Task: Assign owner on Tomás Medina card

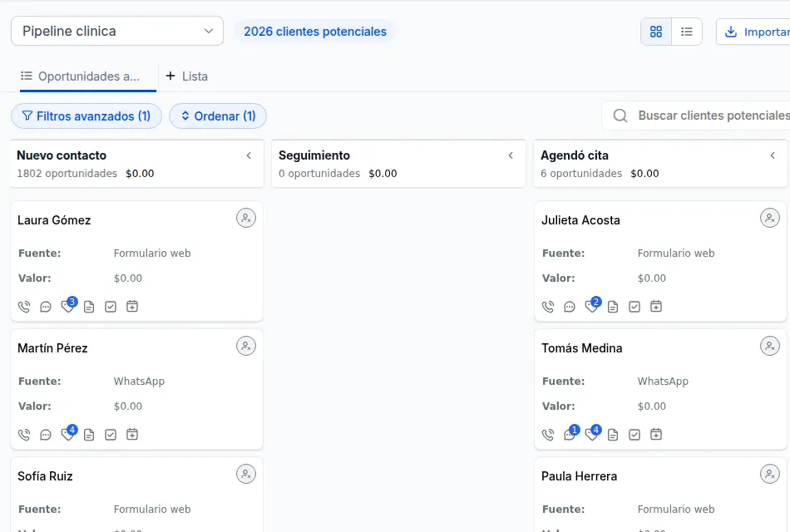Action: [x=770, y=346]
